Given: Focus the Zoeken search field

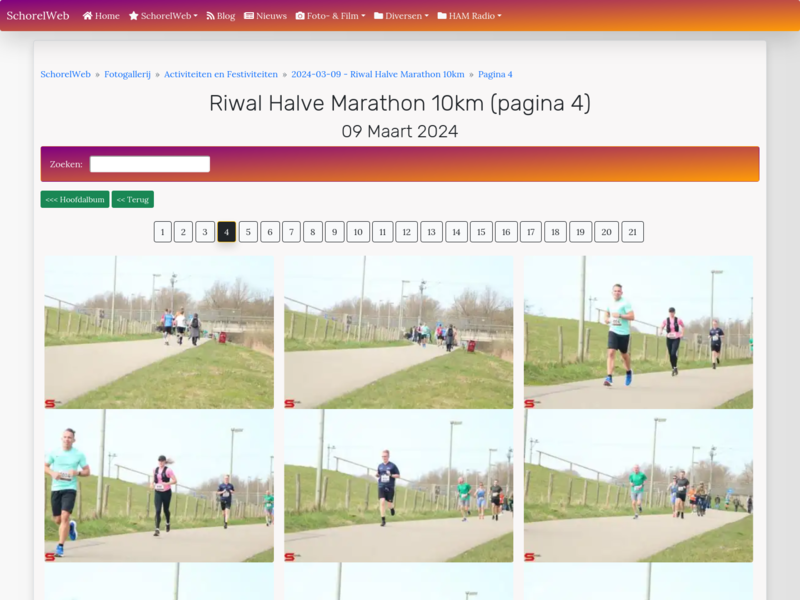Looking at the screenshot, I should point(150,164).
